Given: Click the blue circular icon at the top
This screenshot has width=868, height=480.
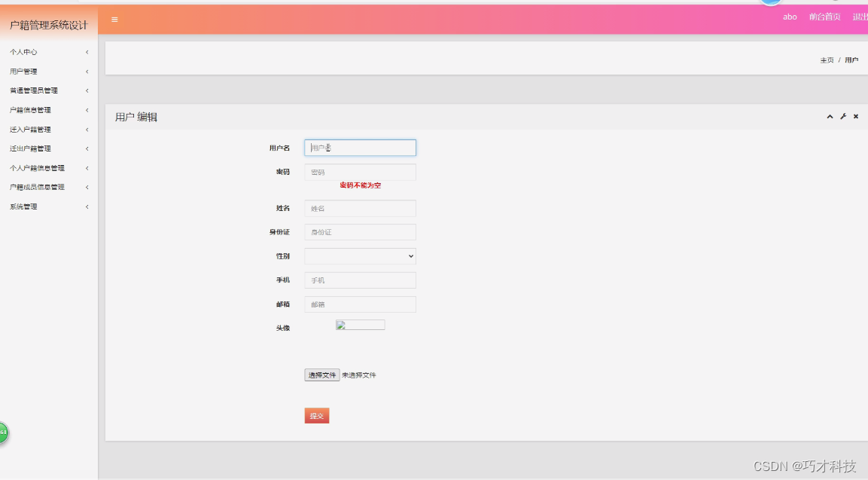Looking at the screenshot, I should pyautogui.click(x=769, y=3).
